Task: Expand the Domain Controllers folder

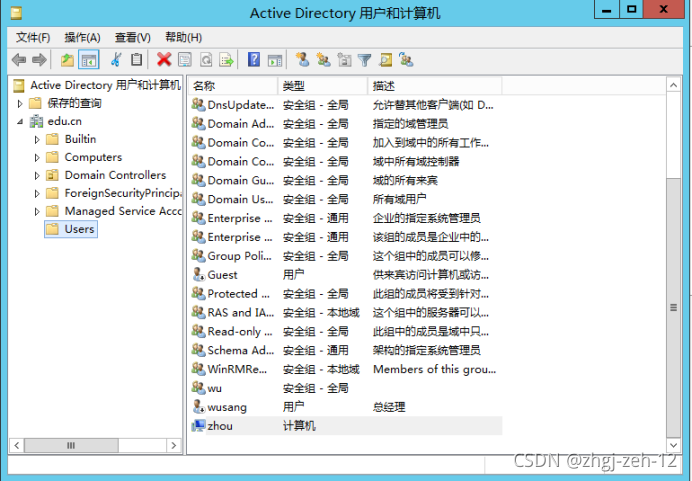Action: 37,176
